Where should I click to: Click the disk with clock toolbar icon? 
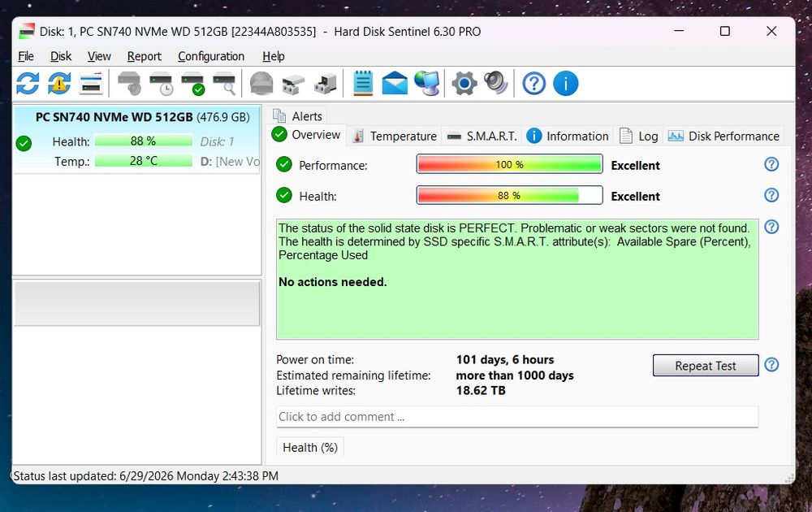(x=161, y=84)
